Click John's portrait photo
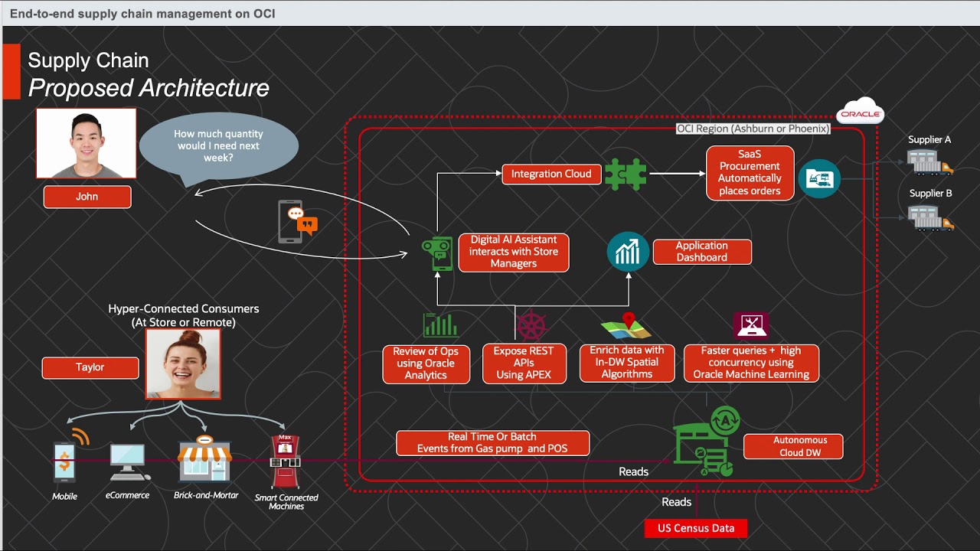 coord(87,143)
